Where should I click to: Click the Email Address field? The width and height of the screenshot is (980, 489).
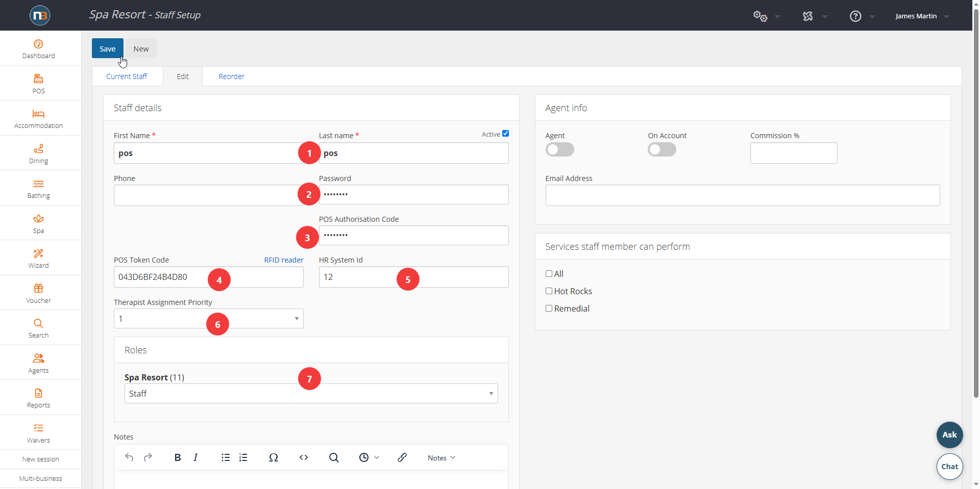pyautogui.click(x=743, y=195)
